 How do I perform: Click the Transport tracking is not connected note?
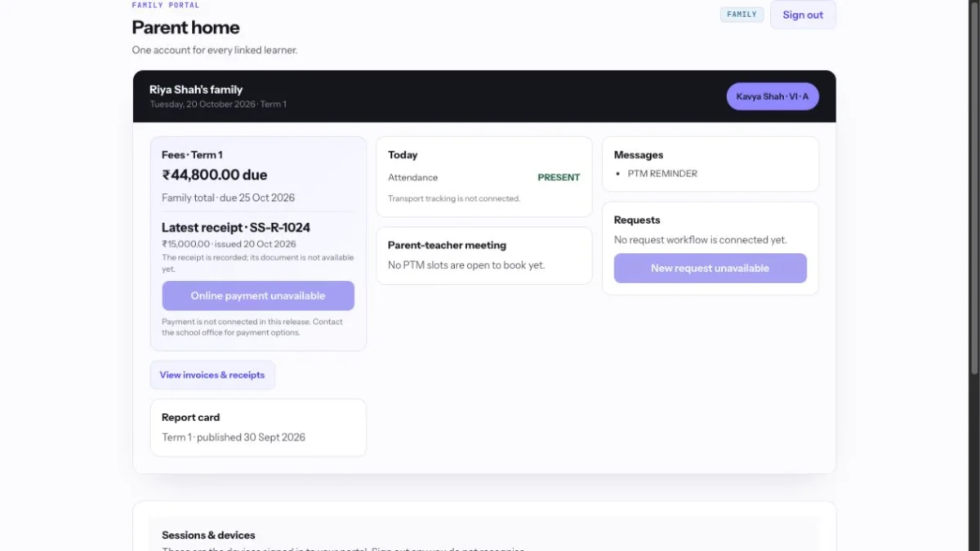[454, 198]
